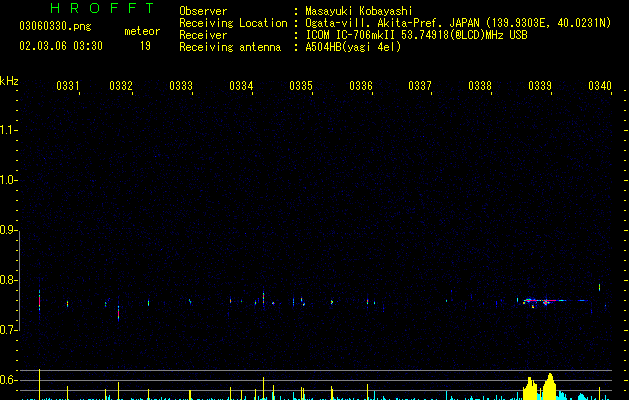Click frequency axis label 1.0

(x=8, y=180)
